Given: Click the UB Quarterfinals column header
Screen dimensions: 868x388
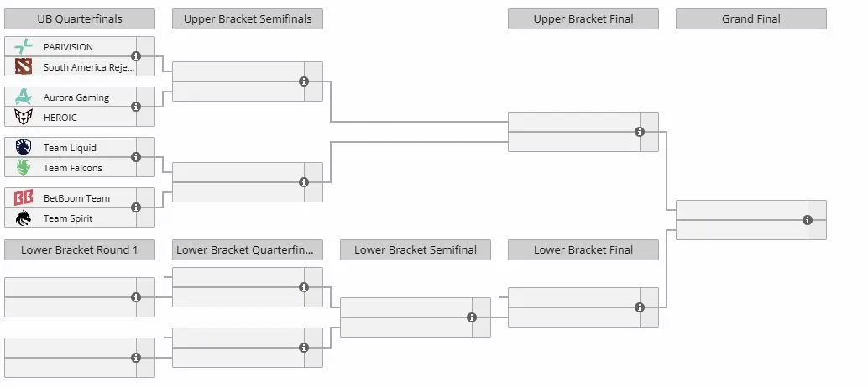Looking at the screenshot, I should [80, 18].
